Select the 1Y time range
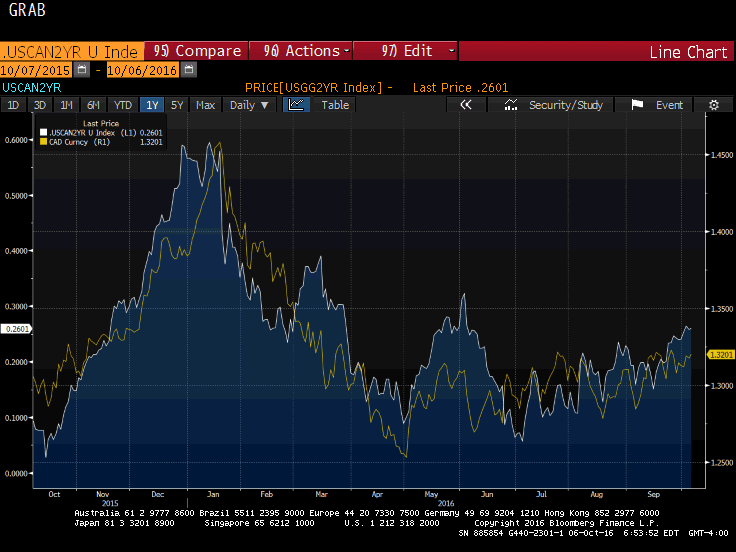 (x=152, y=105)
